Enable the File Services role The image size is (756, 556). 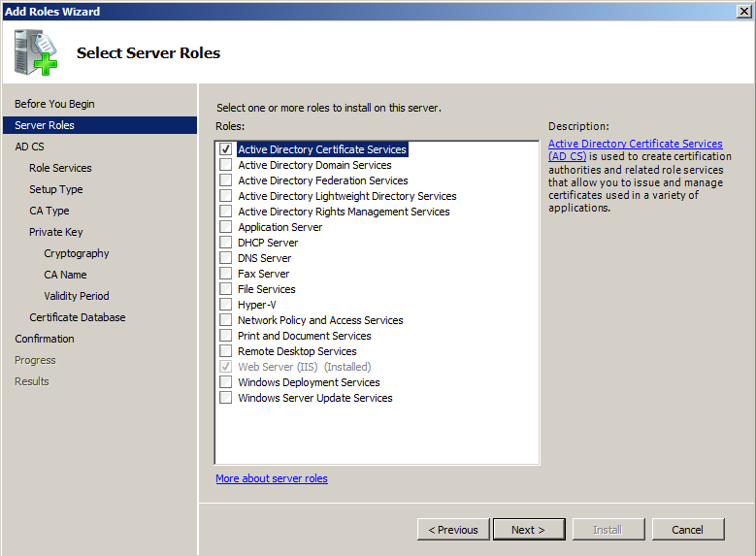point(226,289)
